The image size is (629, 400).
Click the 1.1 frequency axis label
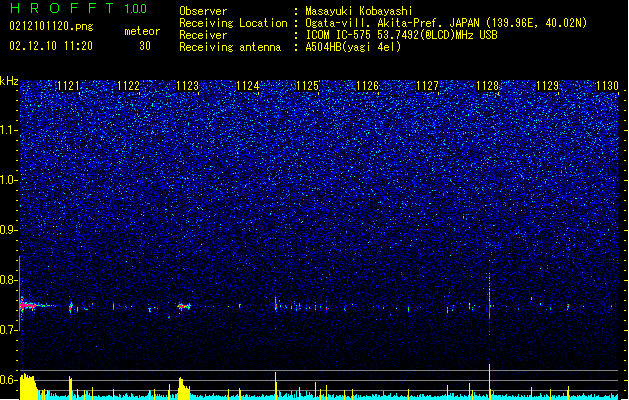pyautogui.click(x=9, y=130)
